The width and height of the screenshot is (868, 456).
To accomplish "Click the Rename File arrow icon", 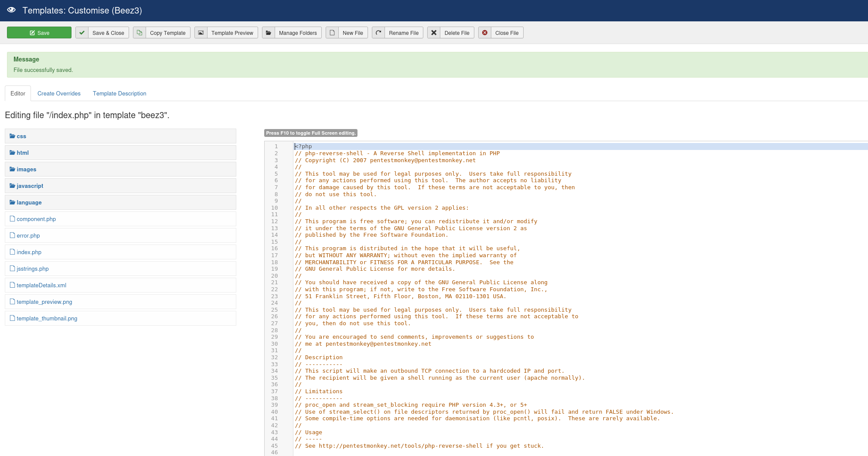I will point(378,33).
